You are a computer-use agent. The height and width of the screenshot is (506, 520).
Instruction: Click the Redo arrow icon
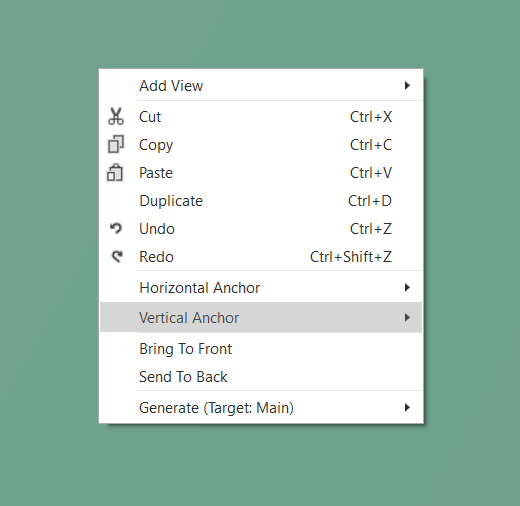[x=117, y=256]
